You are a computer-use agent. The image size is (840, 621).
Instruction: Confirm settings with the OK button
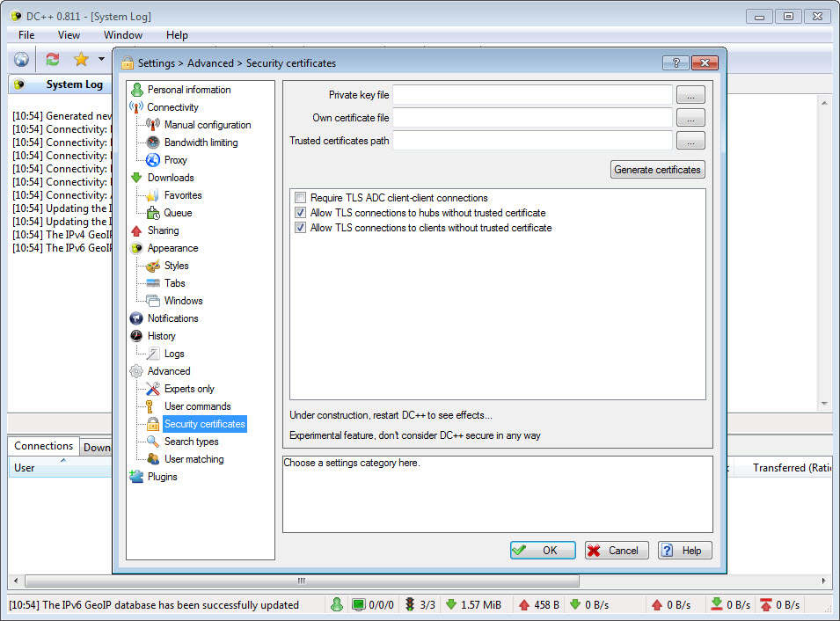coord(543,551)
